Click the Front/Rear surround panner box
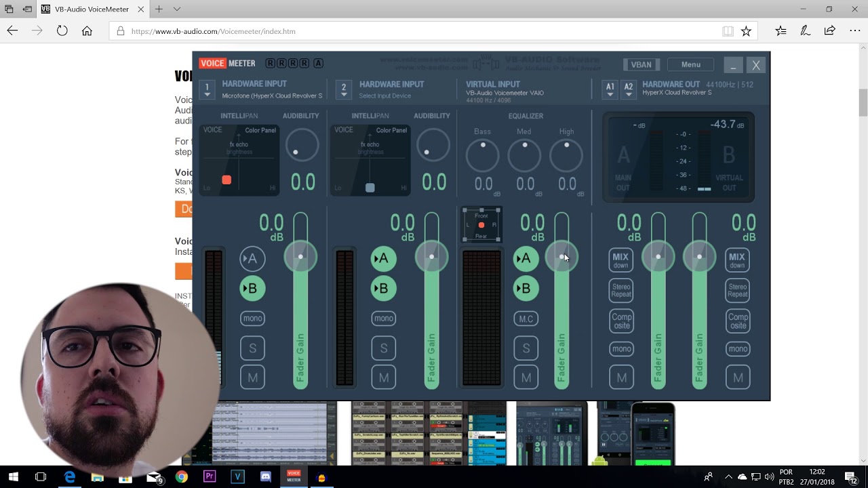Image resolution: width=868 pixels, height=488 pixels. (x=481, y=225)
